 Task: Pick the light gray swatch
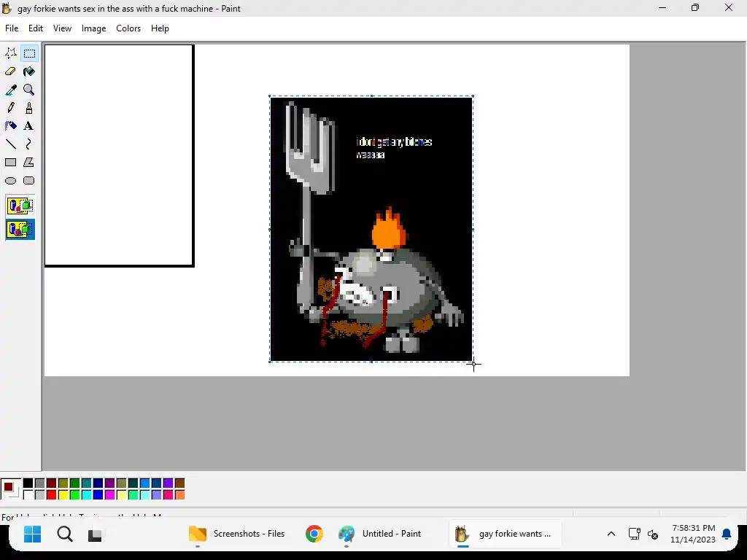pos(40,495)
